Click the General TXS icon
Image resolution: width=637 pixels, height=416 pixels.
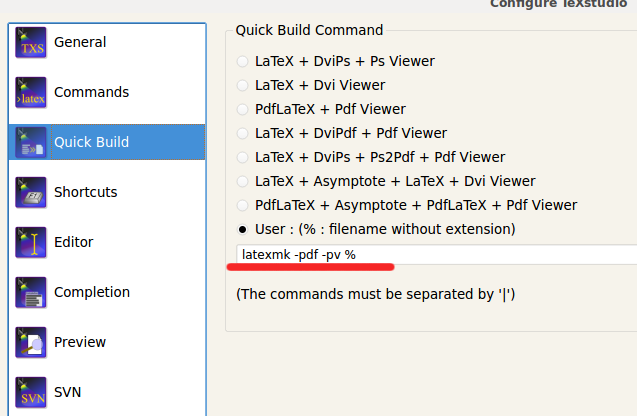click(31, 43)
